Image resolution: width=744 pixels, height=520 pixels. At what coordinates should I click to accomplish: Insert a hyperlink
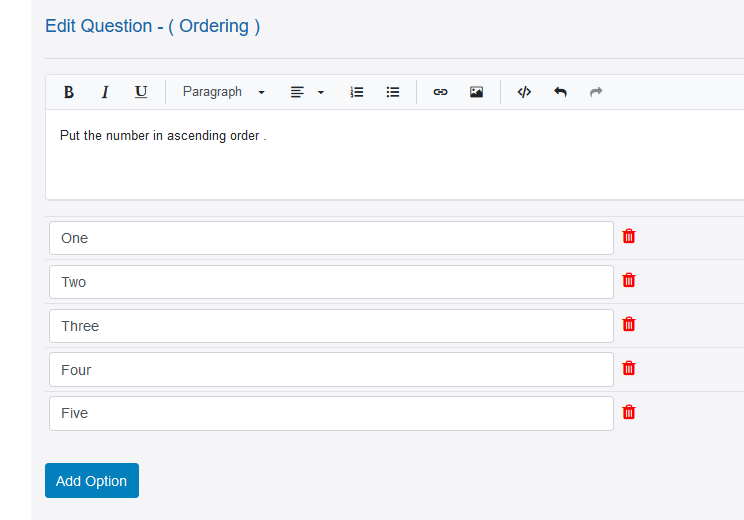440,92
